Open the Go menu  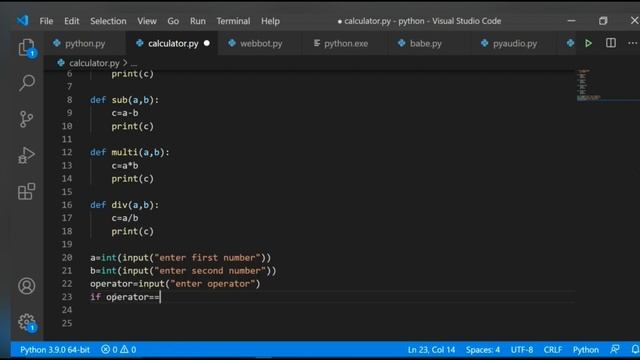(173, 21)
